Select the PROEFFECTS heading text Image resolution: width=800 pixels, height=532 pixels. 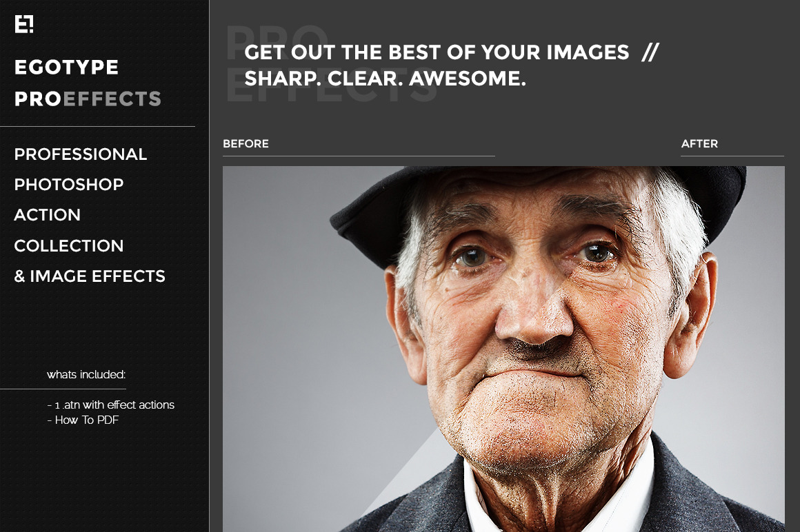pyautogui.click(x=88, y=99)
